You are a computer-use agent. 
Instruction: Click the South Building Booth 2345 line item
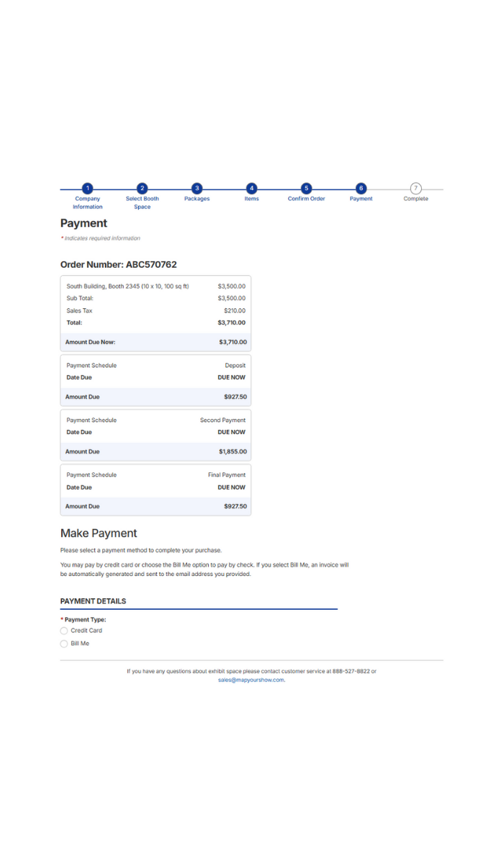tap(127, 287)
